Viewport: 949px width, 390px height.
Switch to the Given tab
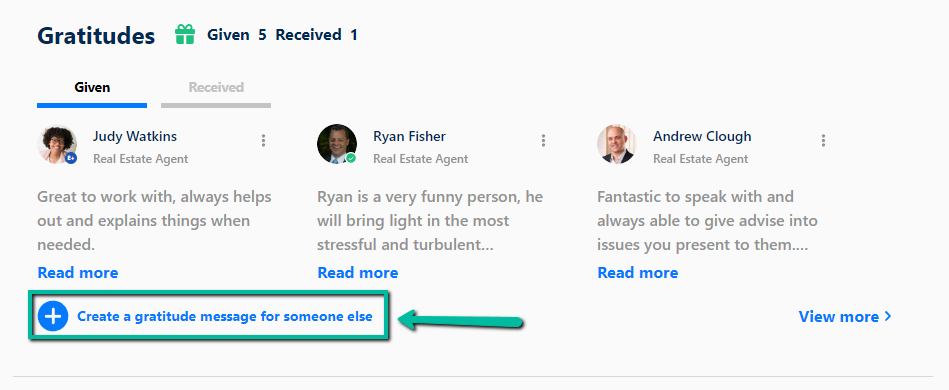pos(92,87)
